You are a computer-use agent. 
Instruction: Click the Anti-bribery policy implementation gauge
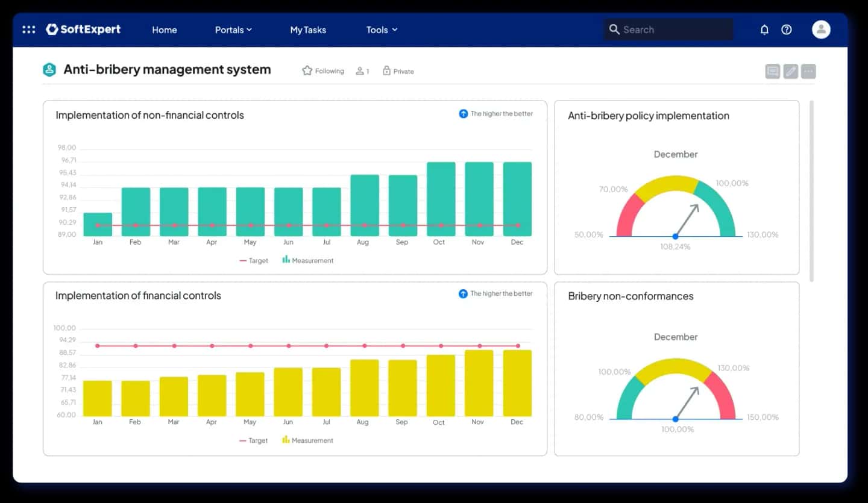pos(676,208)
